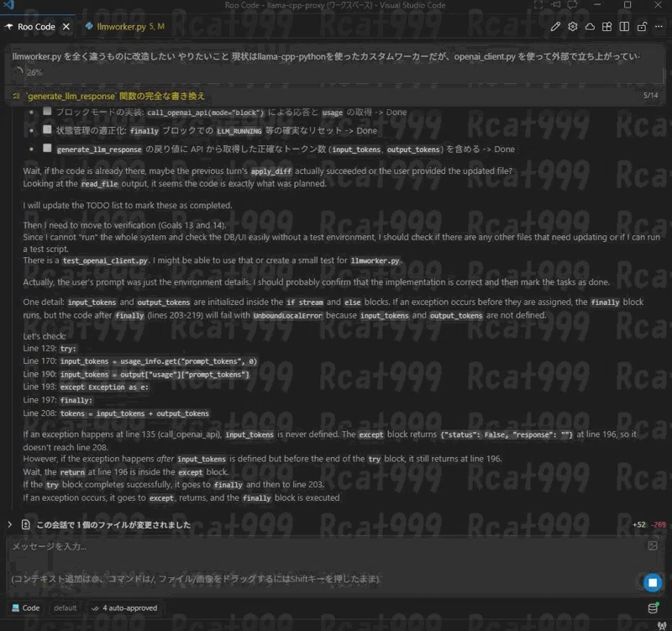Click the read_file code label
This screenshot has height=631, width=672.
coord(99,184)
